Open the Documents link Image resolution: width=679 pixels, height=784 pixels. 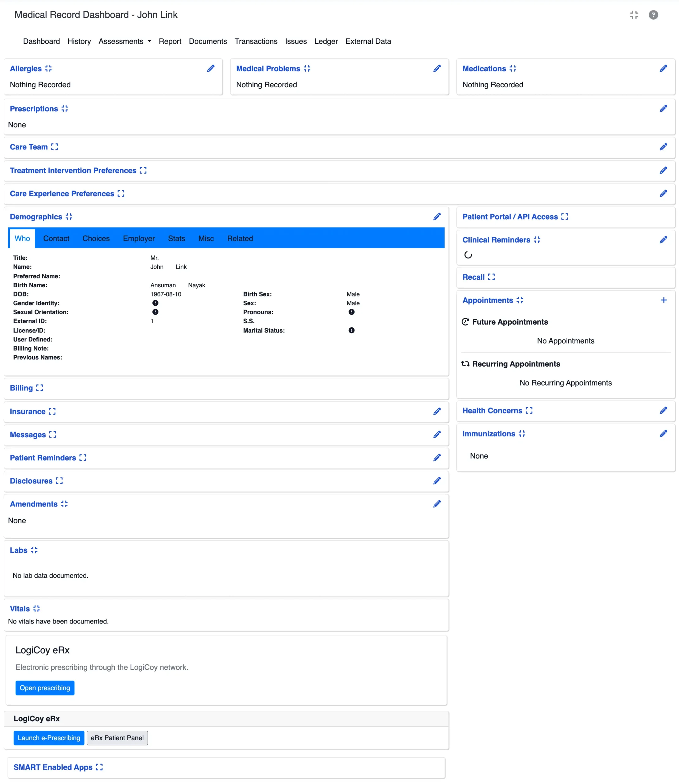click(208, 41)
